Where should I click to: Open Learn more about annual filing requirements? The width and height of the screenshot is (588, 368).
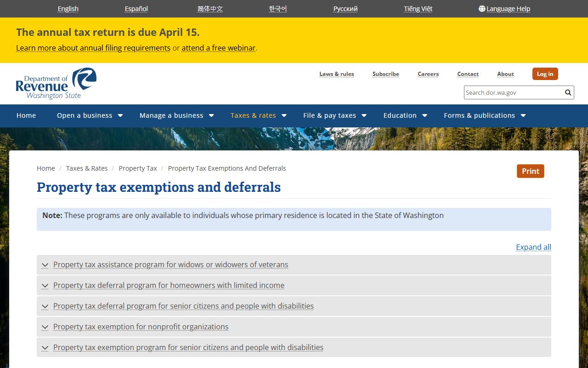click(93, 48)
